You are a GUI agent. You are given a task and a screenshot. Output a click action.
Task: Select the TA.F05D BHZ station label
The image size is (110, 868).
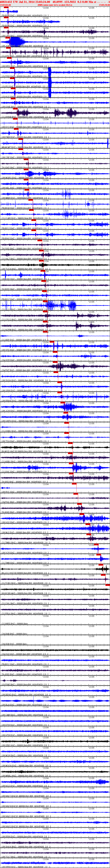point(25,249)
